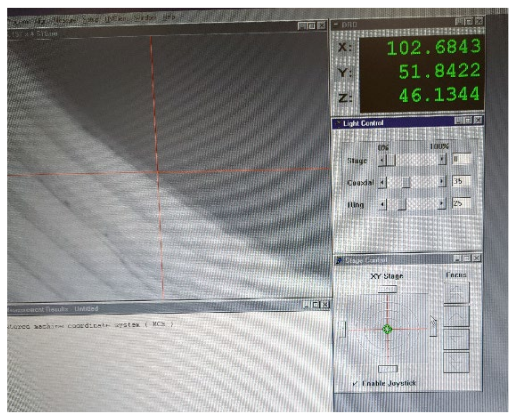Click the Ring light value field
The width and height of the screenshot is (516, 420).
coord(461,203)
